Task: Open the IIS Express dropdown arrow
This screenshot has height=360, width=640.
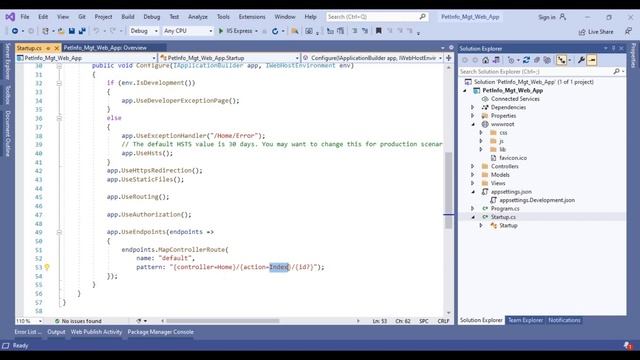Action: point(256,31)
